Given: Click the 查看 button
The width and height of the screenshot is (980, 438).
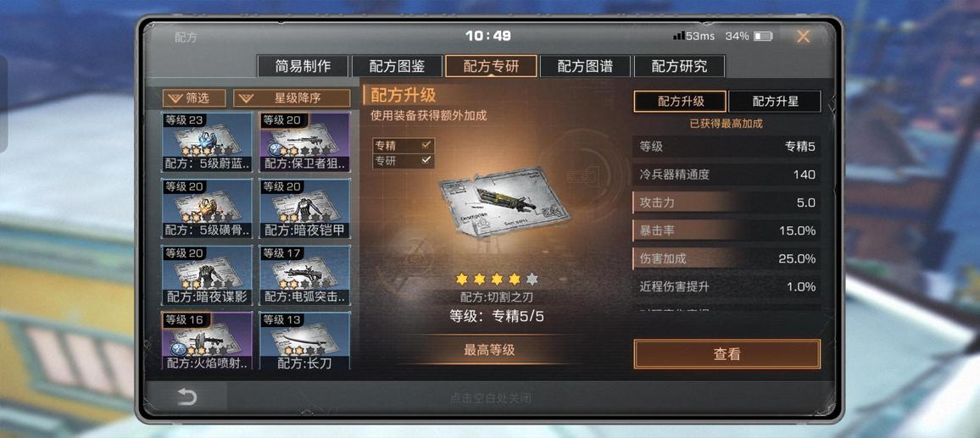Looking at the screenshot, I should [x=727, y=354].
